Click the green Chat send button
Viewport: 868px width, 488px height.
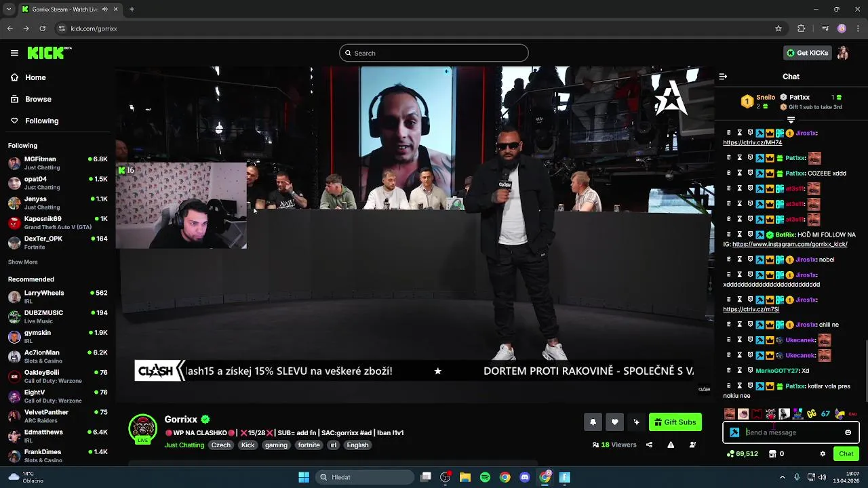click(846, 453)
